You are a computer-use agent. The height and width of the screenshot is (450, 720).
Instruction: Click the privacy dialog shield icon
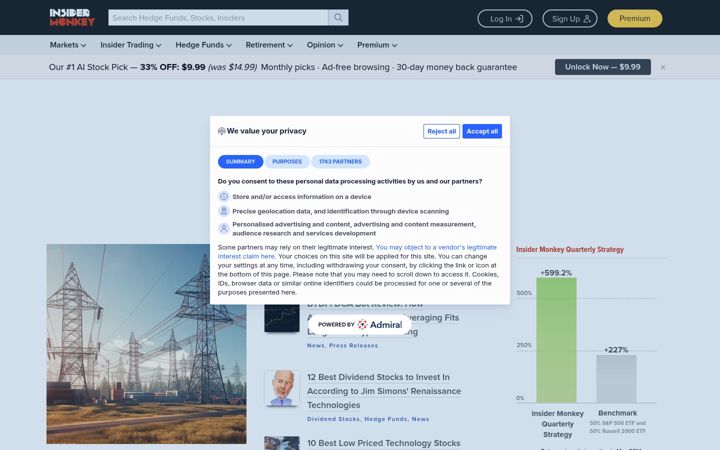[x=221, y=131]
